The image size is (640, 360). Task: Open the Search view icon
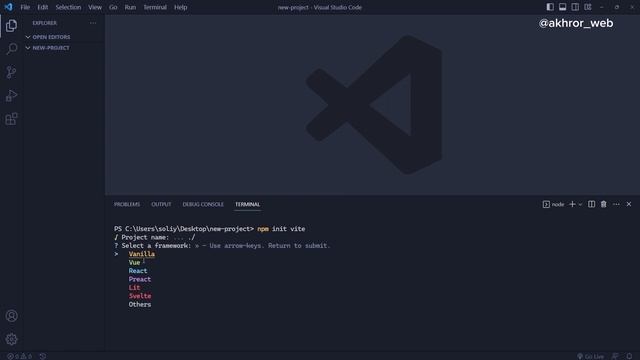point(11,49)
